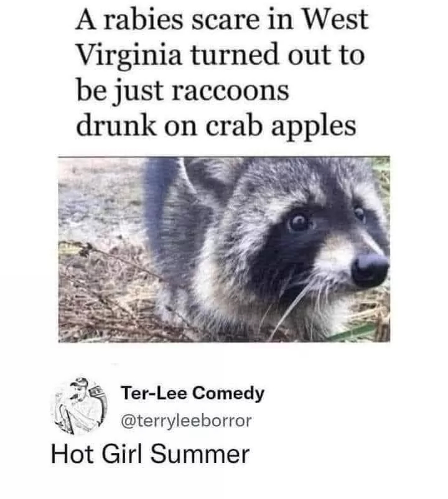Click the raccoon's white whiskers
Image resolution: width=448 pixels, height=499 pixels.
299,302
